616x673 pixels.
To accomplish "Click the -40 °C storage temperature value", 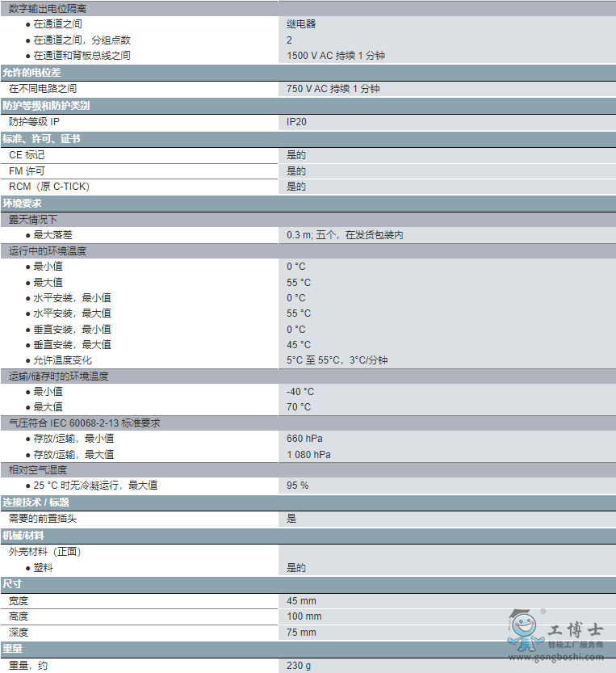I will (300, 392).
